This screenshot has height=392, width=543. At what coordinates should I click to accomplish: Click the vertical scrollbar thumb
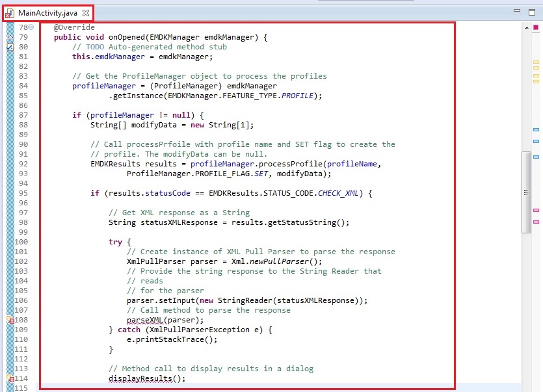[526, 192]
